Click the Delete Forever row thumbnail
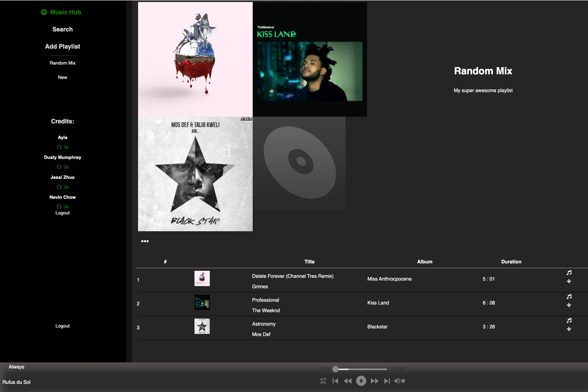588x392 pixels. coord(202,278)
